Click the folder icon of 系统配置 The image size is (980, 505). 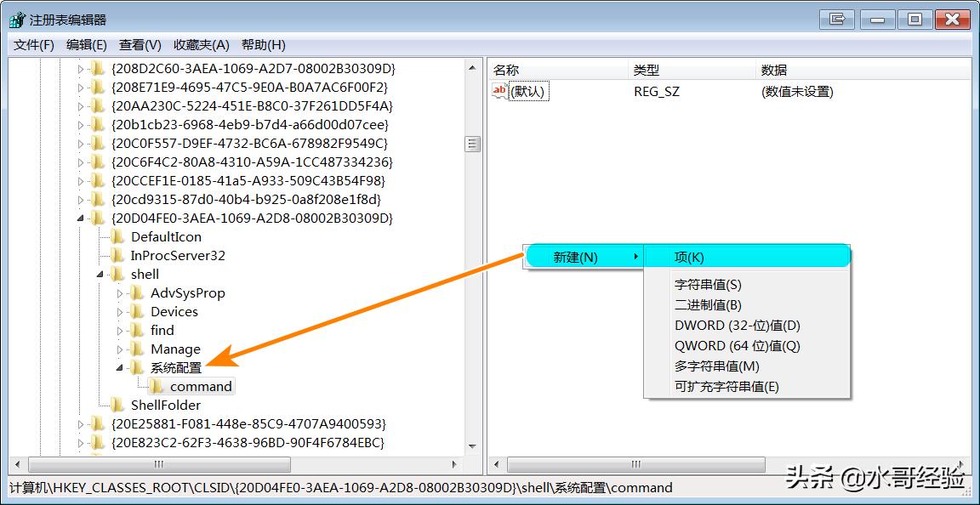pos(137,367)
